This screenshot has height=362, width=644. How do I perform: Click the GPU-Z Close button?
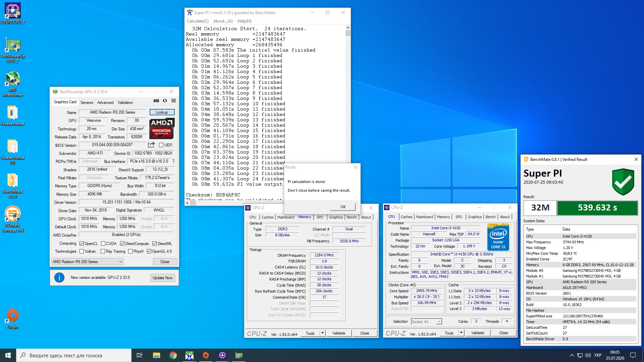tap(165, 262)
